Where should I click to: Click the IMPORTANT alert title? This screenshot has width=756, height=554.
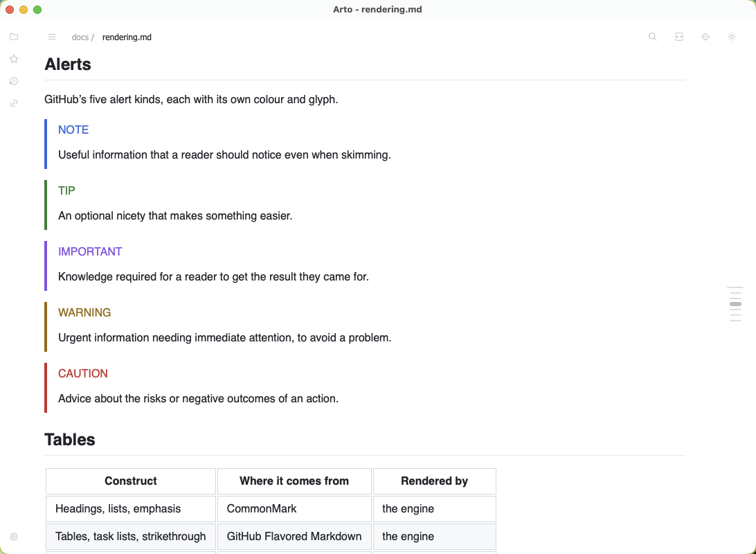[90, 251]
